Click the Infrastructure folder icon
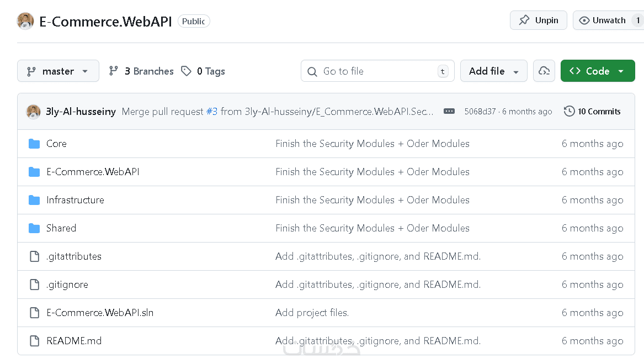The height and width of the screenshot is (363, 644). [x=34, y=200]
